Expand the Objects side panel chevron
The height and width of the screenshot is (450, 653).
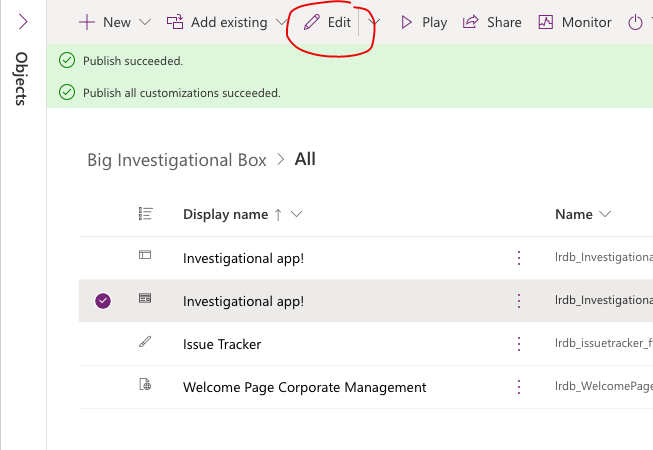pos(23,22)
